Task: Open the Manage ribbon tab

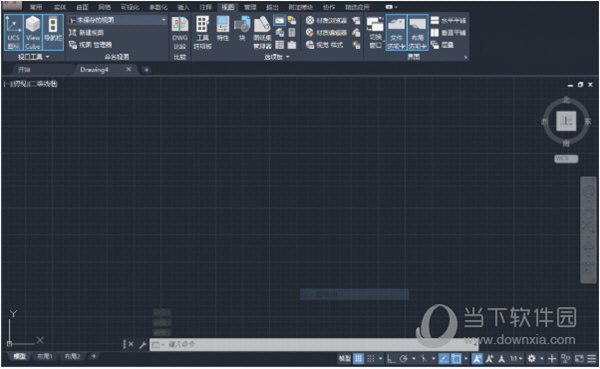Action: click(x=250, y=7)
